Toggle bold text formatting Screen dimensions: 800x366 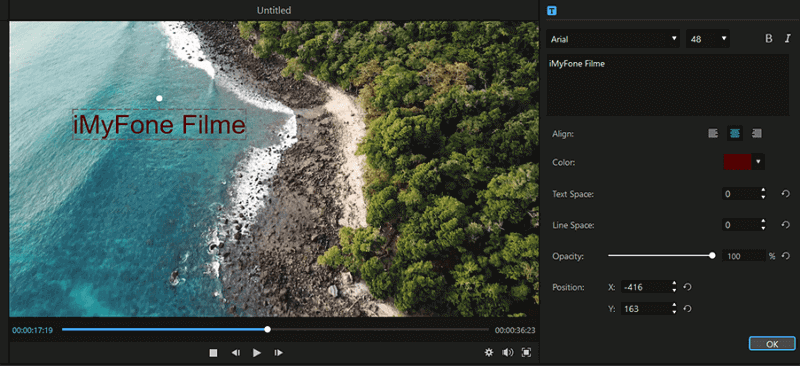tap(768, 39)
